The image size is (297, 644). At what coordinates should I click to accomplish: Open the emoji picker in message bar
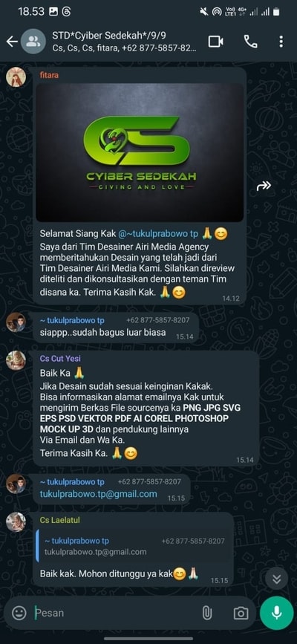coord(19,613)
